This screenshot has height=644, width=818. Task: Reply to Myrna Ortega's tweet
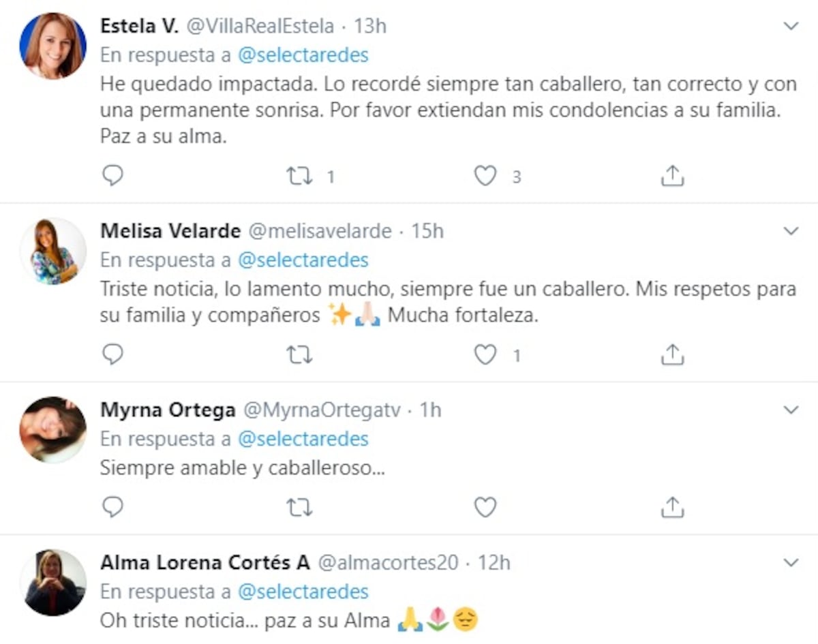click(112, 507)
